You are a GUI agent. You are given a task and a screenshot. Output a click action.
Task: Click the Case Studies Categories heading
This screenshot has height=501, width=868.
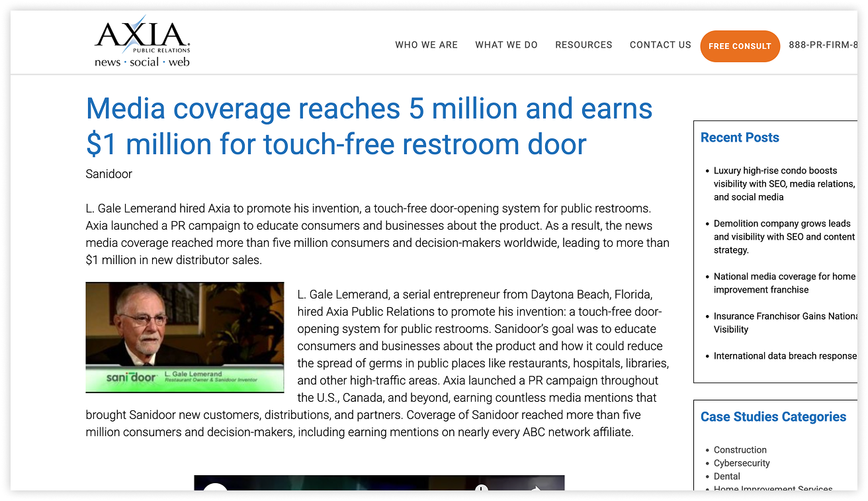click(773, 417)
